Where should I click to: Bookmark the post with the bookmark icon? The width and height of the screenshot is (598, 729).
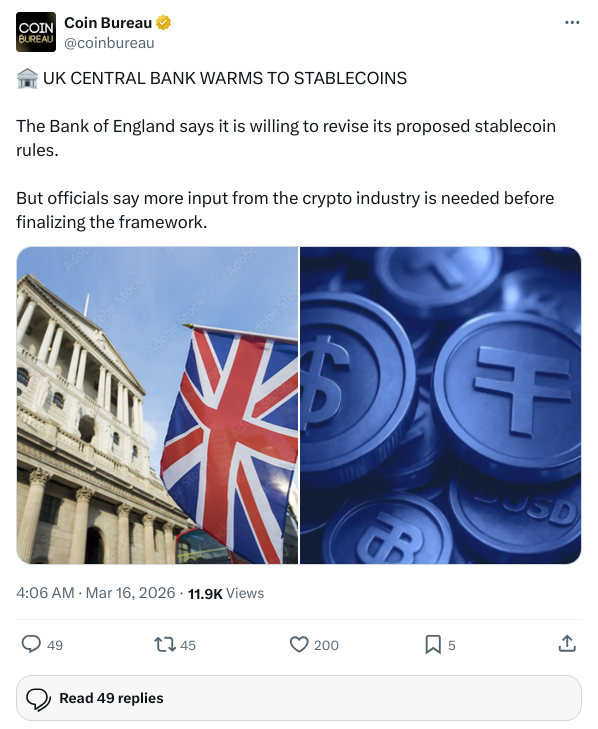[433, 644]
